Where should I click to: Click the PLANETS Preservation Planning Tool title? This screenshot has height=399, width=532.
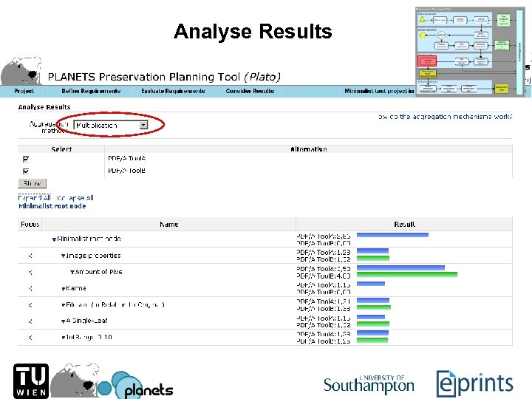[x=164, y=77]
